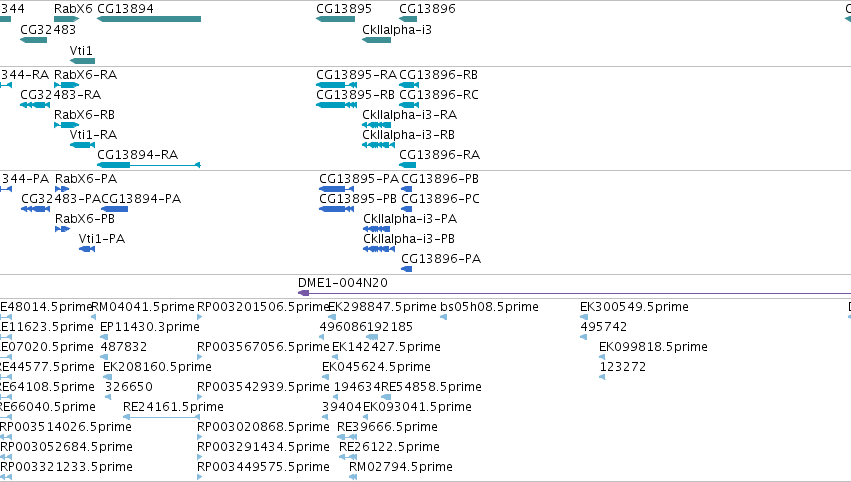Select the CG13894-PA protein bar
851x482 pixels.
click(115, 209)
